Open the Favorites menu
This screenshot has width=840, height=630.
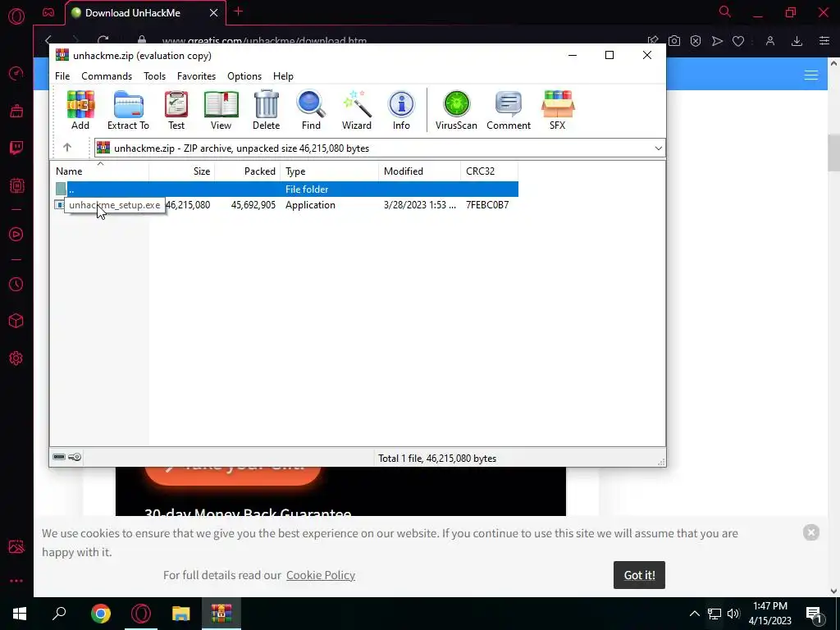click(x=196, y=76)
